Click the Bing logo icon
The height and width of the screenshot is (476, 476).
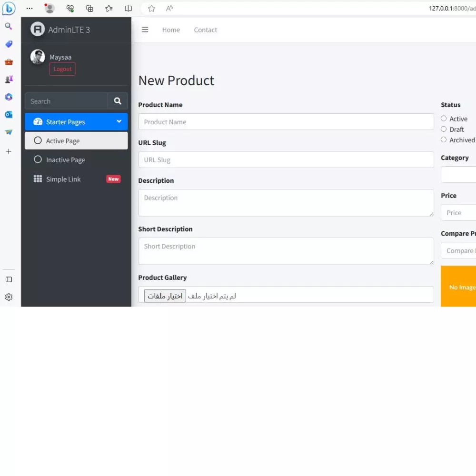[x=9, y=9]
